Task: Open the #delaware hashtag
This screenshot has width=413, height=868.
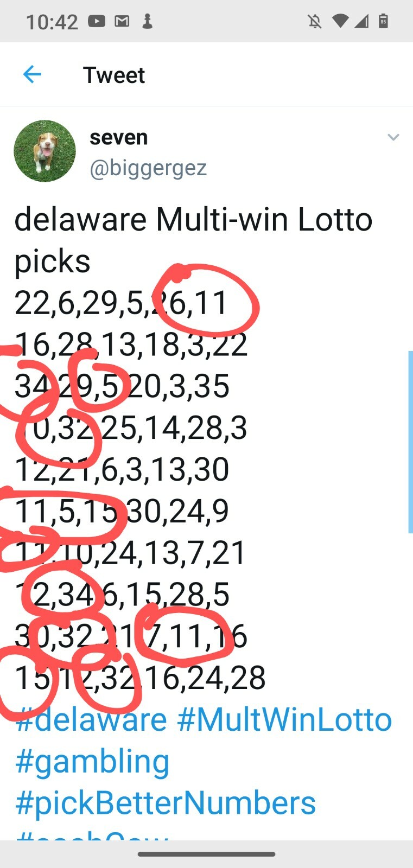Action: point(91,720)
